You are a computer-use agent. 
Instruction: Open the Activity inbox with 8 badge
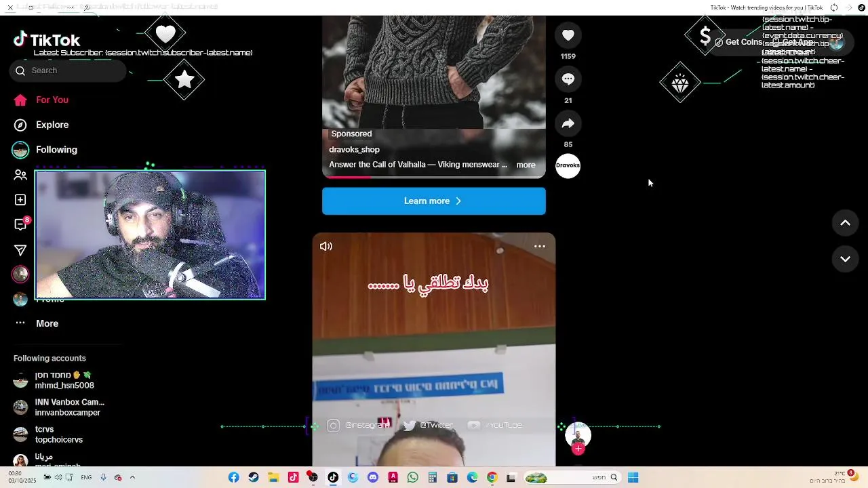(x=20, y=224)
